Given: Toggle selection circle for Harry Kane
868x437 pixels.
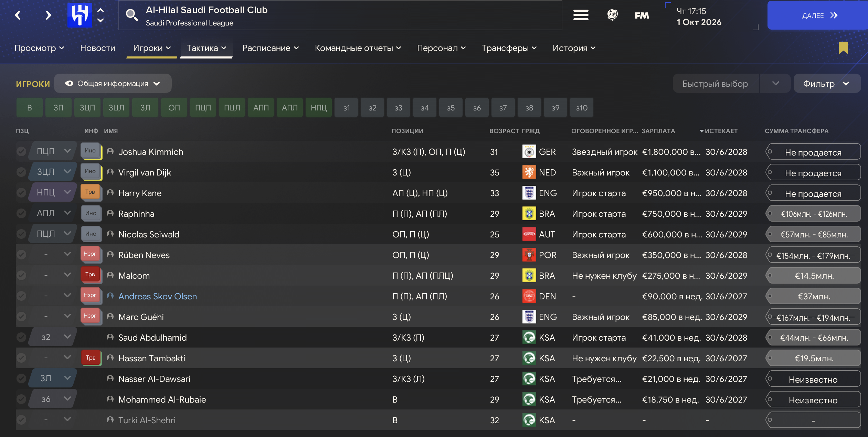Looking at the screenshot, I should point(21,193).
